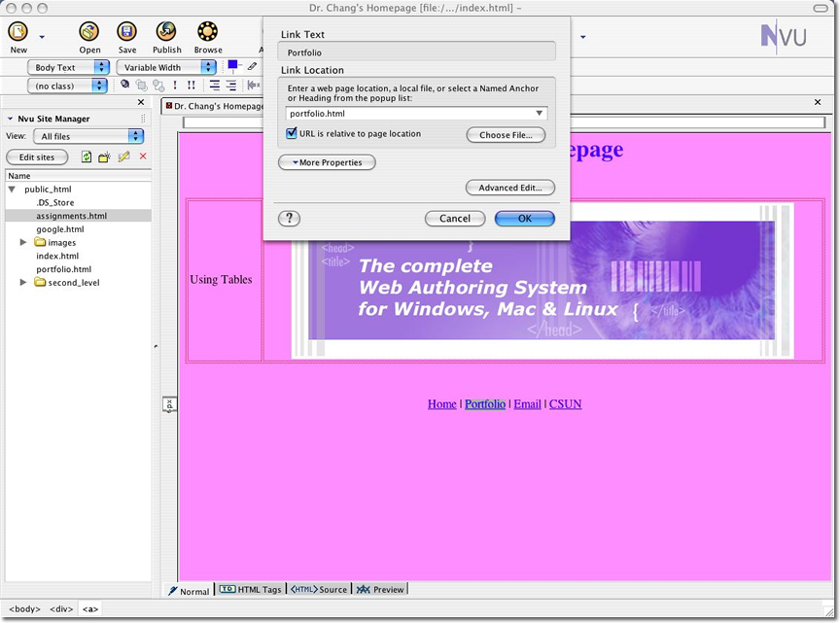
Task: Click the align right icon
Action: tap(230, 86)
